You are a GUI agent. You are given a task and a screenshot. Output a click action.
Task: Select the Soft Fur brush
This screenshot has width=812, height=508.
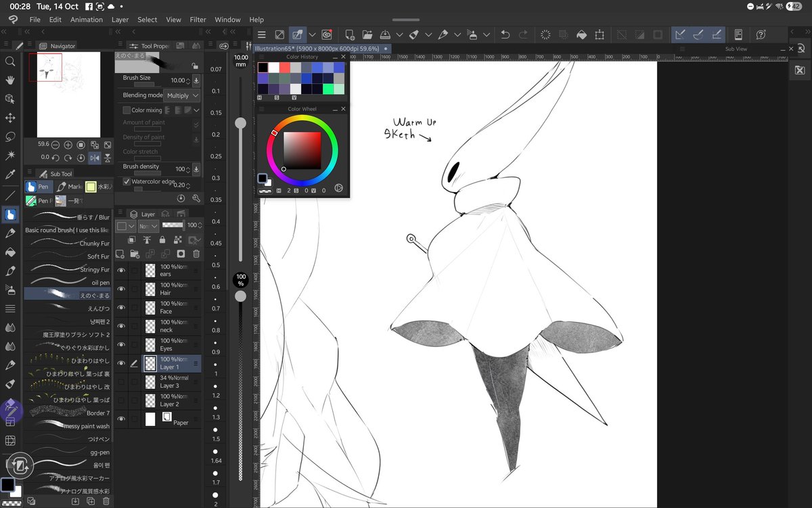(x=68, y=256)
